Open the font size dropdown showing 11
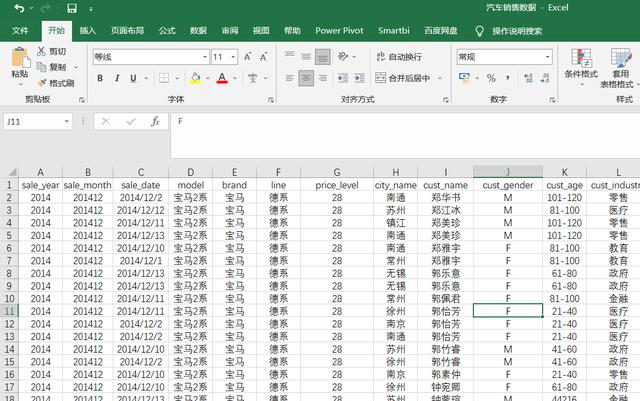Image resolution: width=640 pixels, height=401 pixels. [x=233, y=57]
